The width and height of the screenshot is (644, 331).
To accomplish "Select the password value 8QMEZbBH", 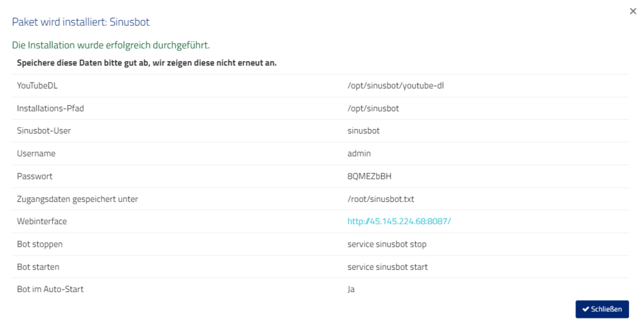I will [x=369, y=176].
